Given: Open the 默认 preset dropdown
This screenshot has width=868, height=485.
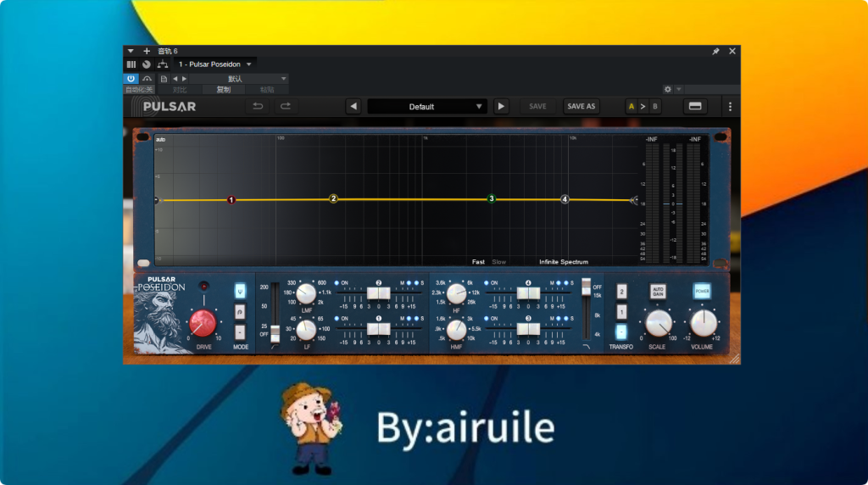Looking at the screenshot, I should [240, 79].
